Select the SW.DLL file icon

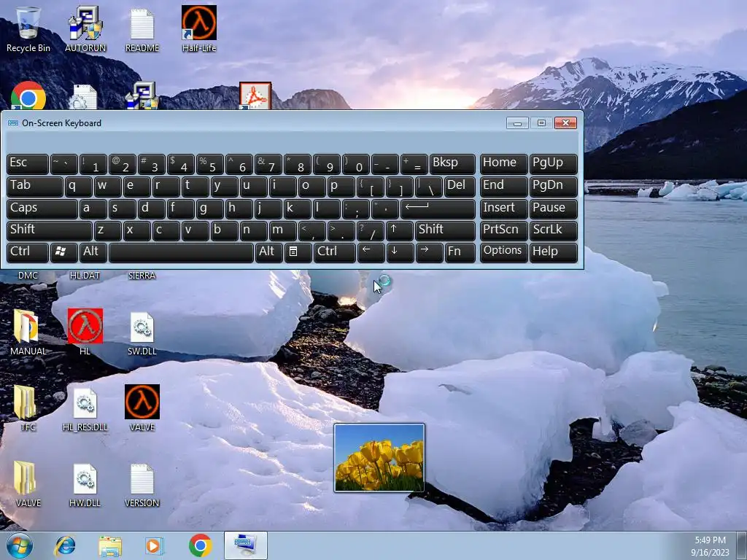[x=142, y=332]
